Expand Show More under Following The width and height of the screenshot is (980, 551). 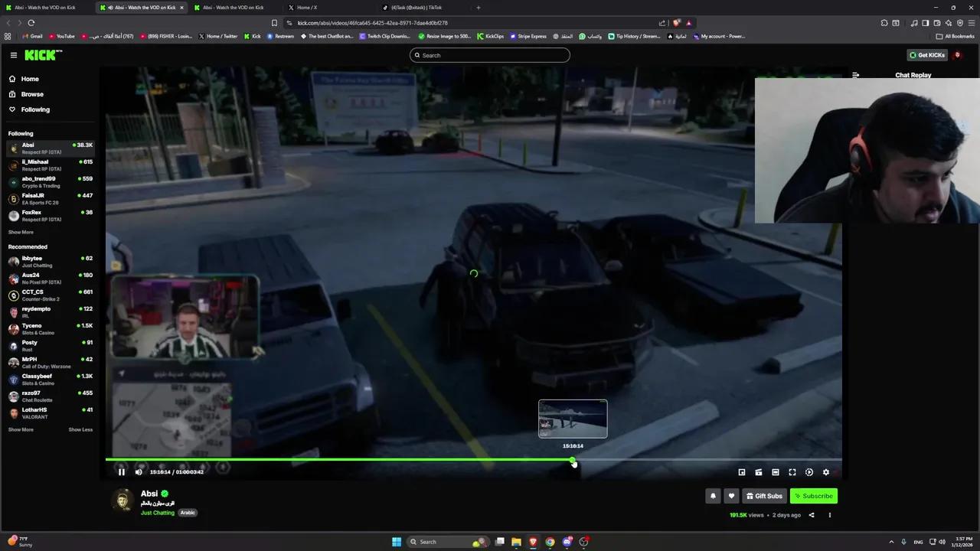[21, 232]
